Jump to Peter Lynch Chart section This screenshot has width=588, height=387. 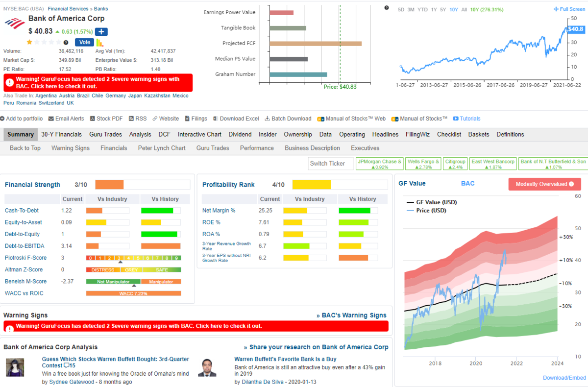(x=162, y=148)
